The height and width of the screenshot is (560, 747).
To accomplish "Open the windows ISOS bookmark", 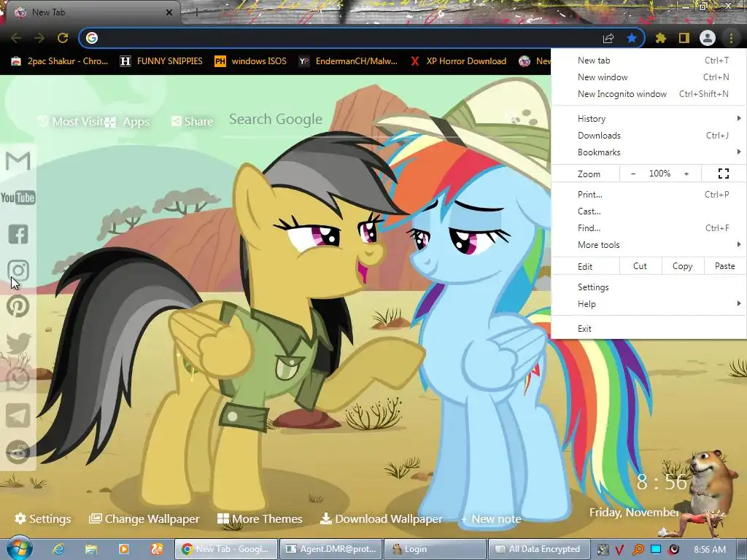I will (251, 61).
